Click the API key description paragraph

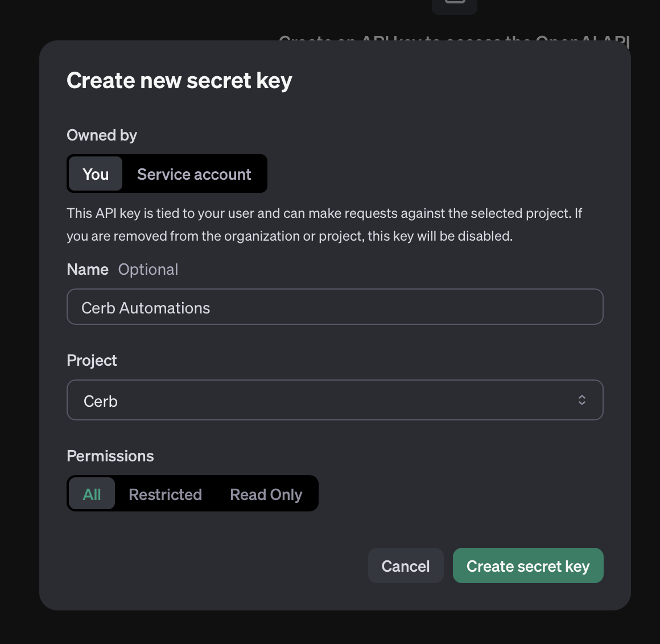324,224
